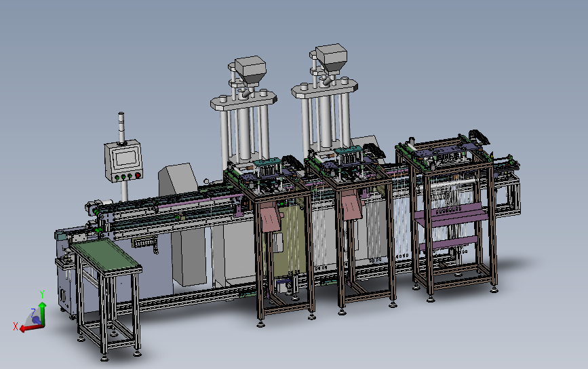
Task: Select the right station's gray hopper
Action: click(331, 58)
